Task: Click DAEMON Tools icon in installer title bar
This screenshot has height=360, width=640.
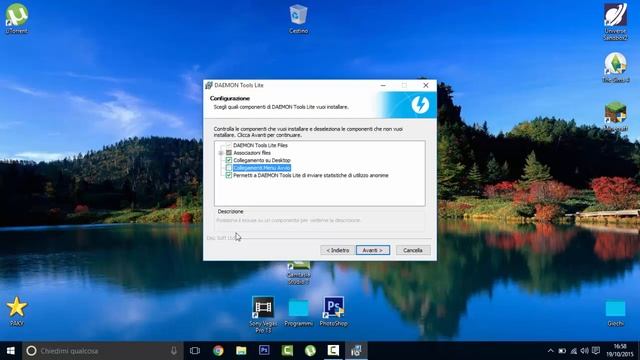Action: pyautogui.click(x=209, y=85)
